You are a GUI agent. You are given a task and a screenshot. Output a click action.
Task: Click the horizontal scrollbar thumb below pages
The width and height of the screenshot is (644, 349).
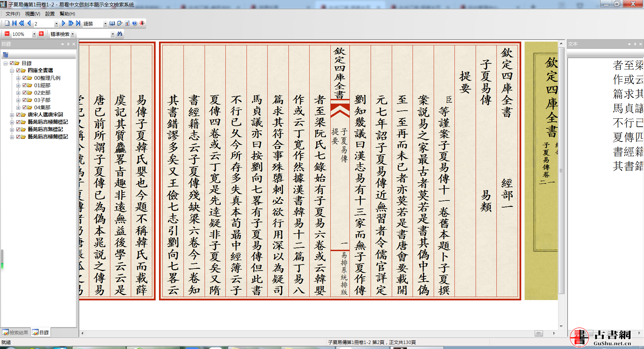pyautogui.click(x=538, y=333)
